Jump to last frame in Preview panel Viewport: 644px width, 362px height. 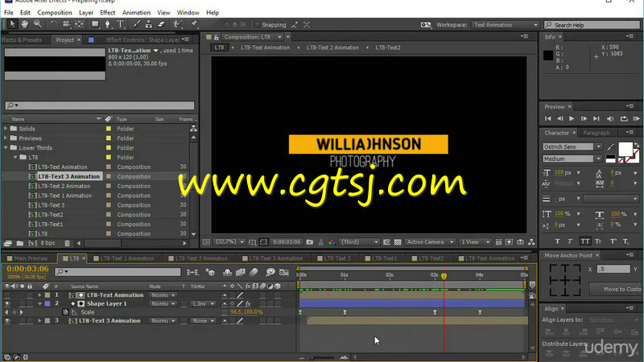point(597,118)
